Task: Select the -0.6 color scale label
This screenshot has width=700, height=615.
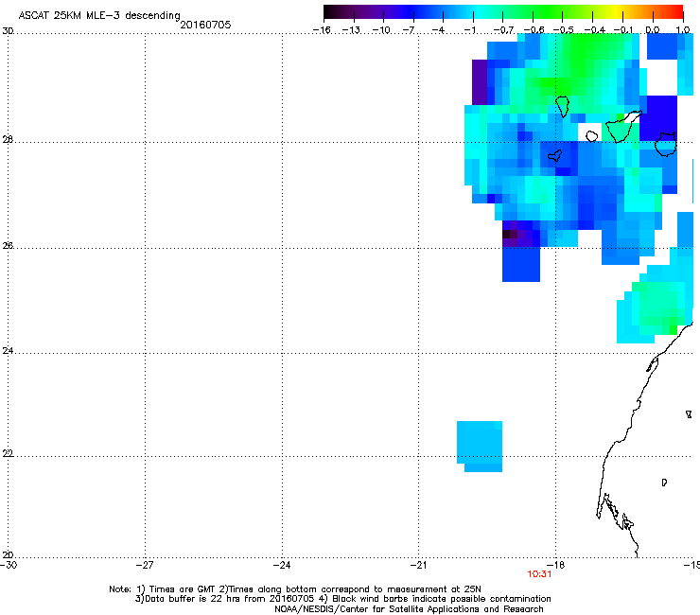Action: tap(534, 30)
